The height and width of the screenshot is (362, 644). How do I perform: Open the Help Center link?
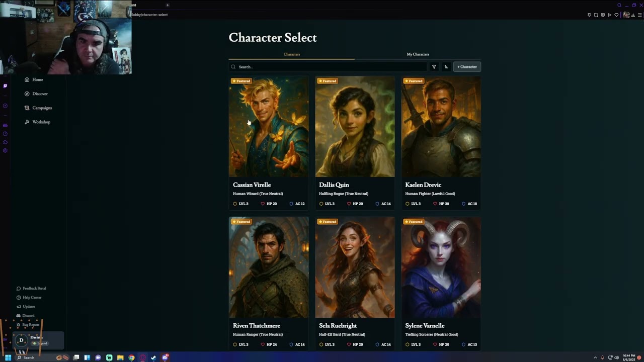[29, 297]
